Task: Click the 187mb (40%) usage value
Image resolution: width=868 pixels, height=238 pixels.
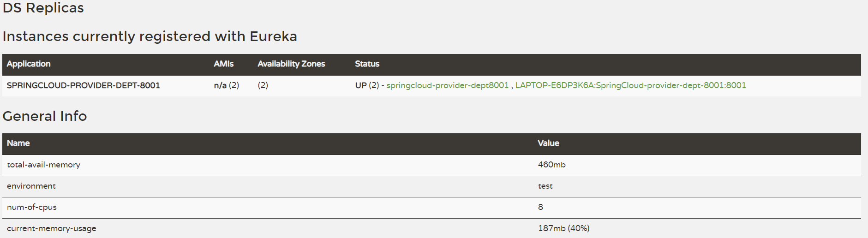Action: (563, 228)
